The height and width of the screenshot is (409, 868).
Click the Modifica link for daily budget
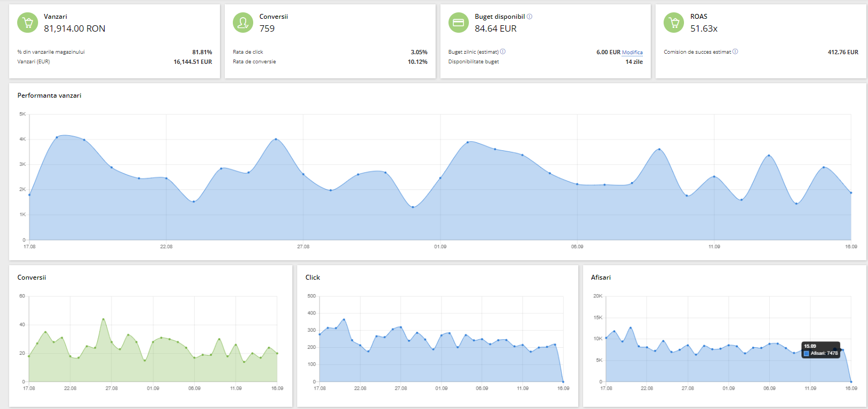[x=632, y=53]
